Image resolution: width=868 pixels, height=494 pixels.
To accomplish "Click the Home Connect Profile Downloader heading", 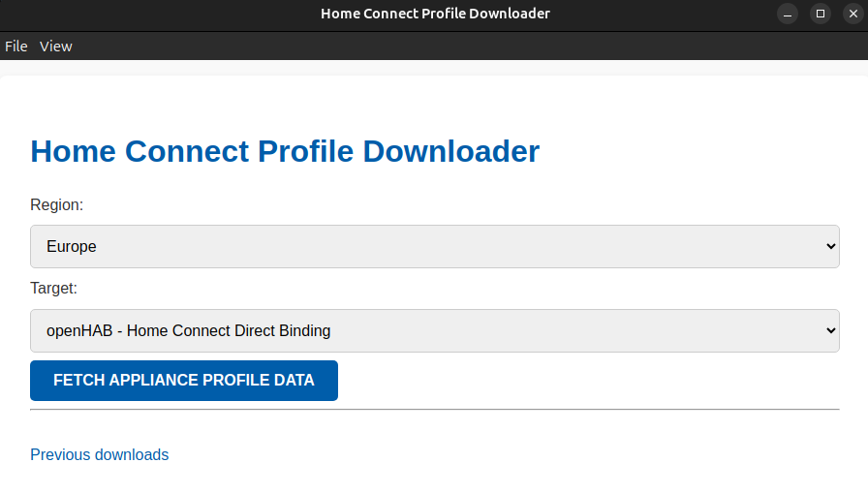I will (285, 151).
